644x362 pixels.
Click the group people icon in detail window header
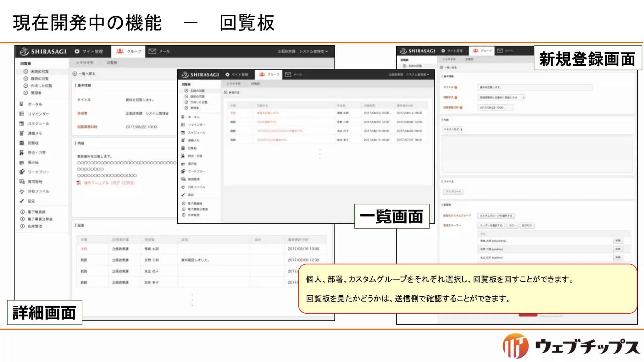click(x=120, y=51)
